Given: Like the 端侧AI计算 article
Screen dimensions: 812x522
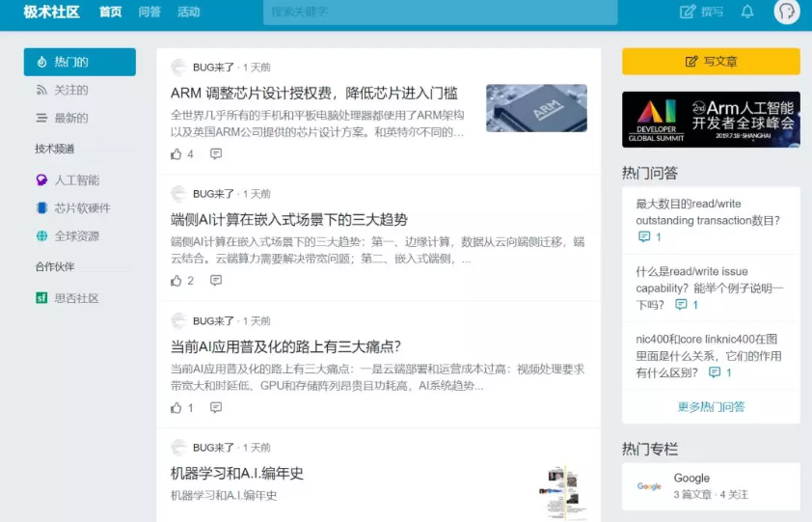Looking at the screenshot, I should [176, 281].
